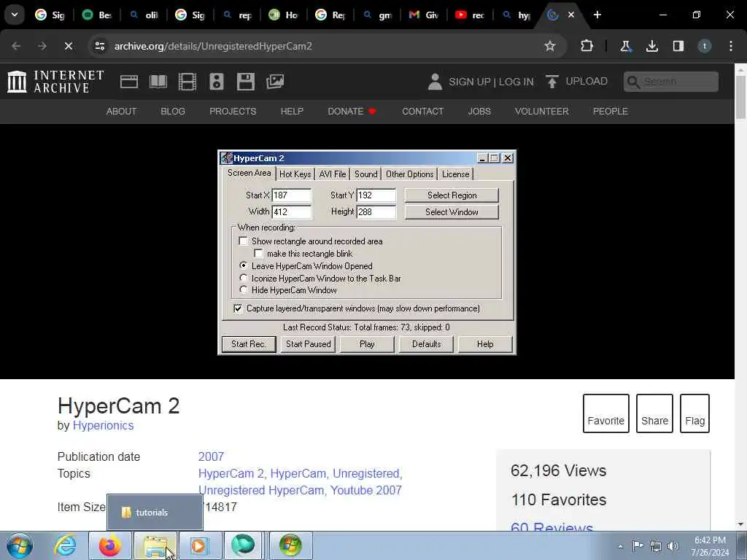The image size is (747, 560).
Task: Open the 'HyperCam 2,' topic link
Action: coord(233,474)
